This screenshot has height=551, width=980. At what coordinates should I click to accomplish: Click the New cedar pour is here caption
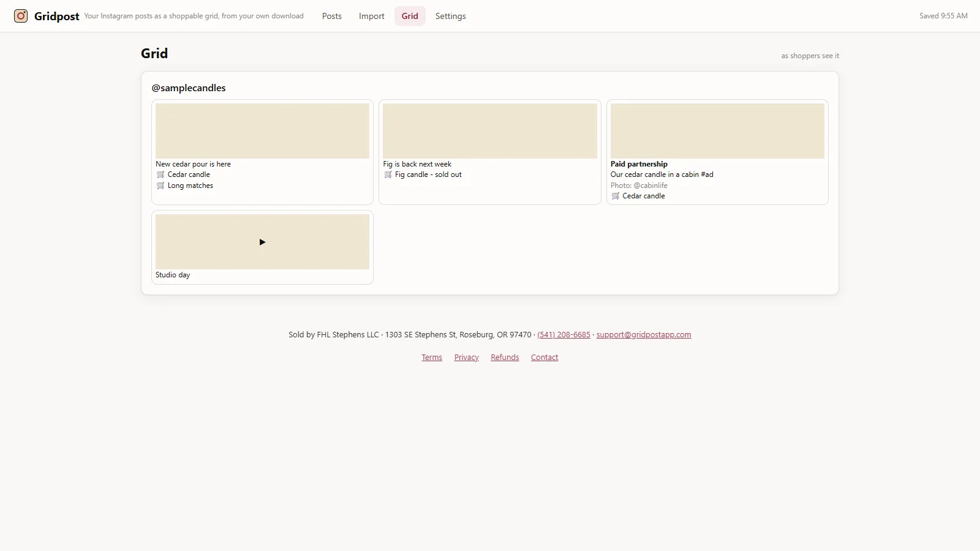click(x=193, y=164)
